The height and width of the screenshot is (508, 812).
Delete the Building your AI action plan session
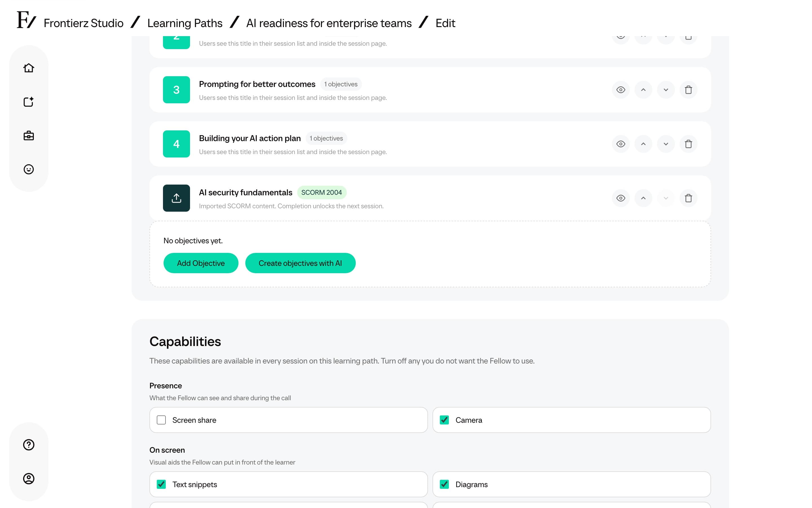click(x=688, y=144)
